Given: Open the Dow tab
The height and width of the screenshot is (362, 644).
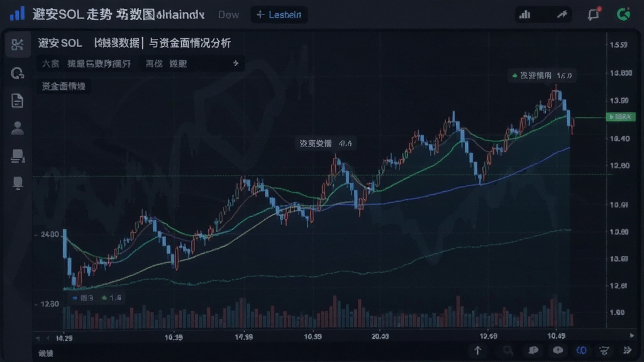Looking at the screenshot, I should (x=228, y=15).
